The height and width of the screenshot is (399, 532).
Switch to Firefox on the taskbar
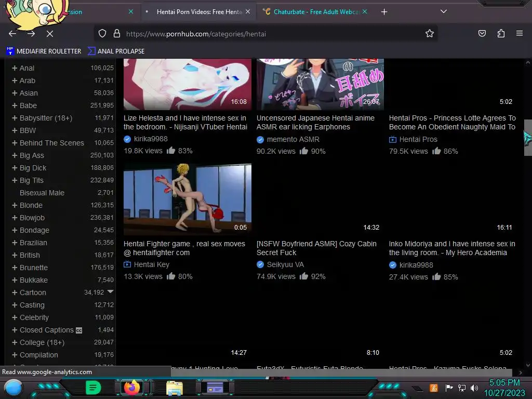point(132,388)
